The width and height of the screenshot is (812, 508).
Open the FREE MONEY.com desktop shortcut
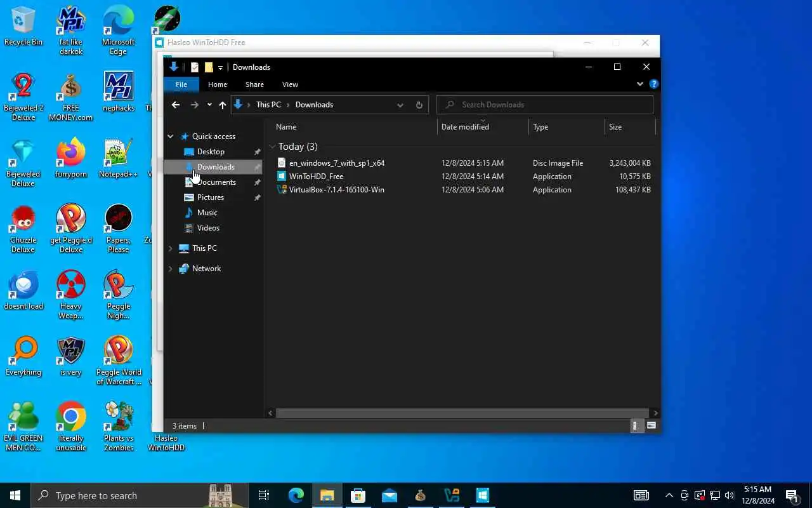coord(71,97)
